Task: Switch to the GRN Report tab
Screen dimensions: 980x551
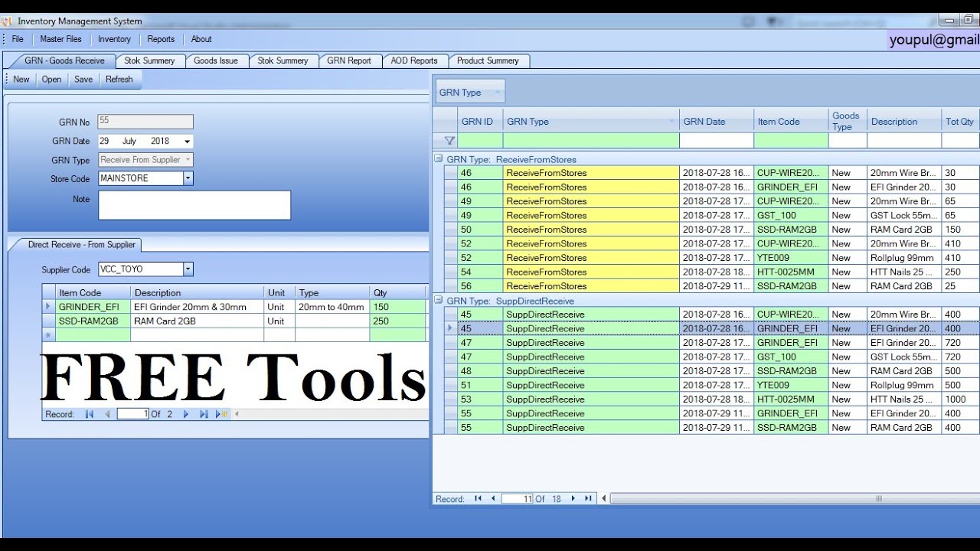Action: point(349,60)
